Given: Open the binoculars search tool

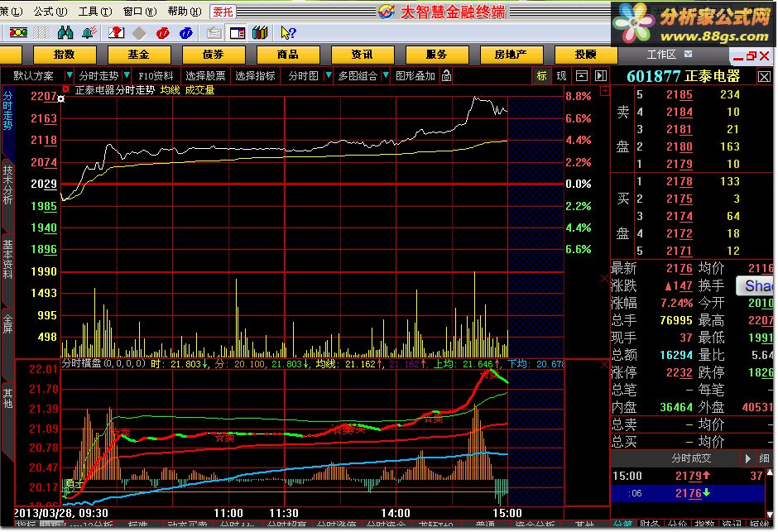Looking at the screenshot, I should (65, 33).
